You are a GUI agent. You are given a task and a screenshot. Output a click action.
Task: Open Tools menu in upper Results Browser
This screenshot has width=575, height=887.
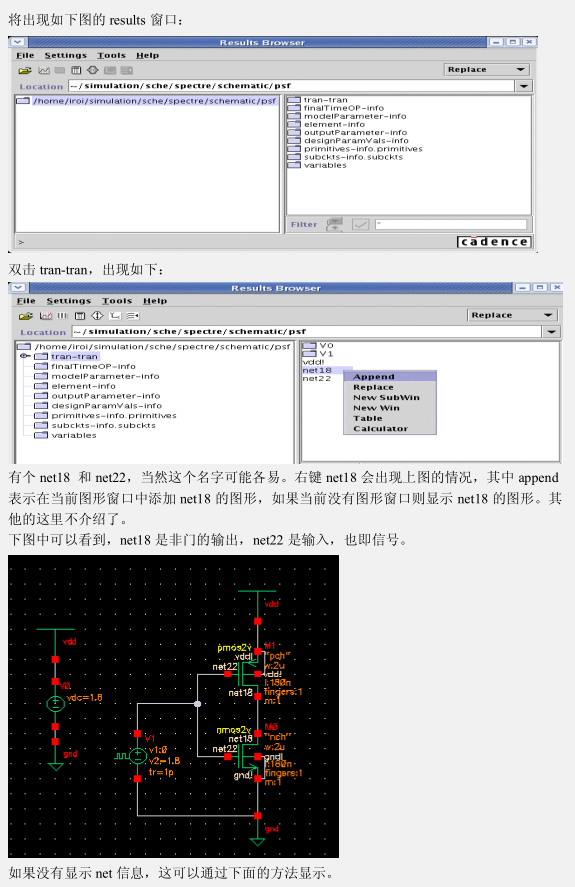coord(111,55)
